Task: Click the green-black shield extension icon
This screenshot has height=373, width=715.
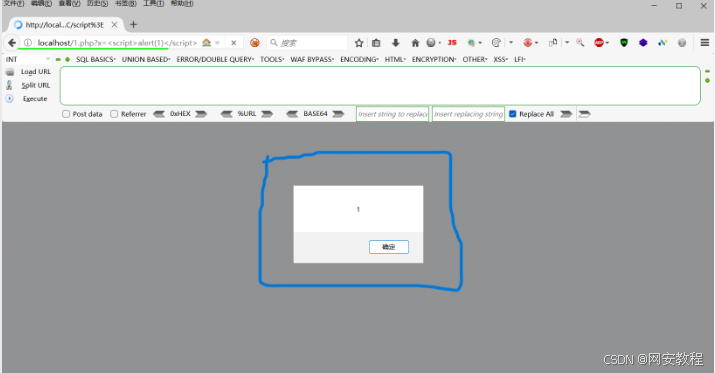Action: pyautogui.click(x=624, y=43)
